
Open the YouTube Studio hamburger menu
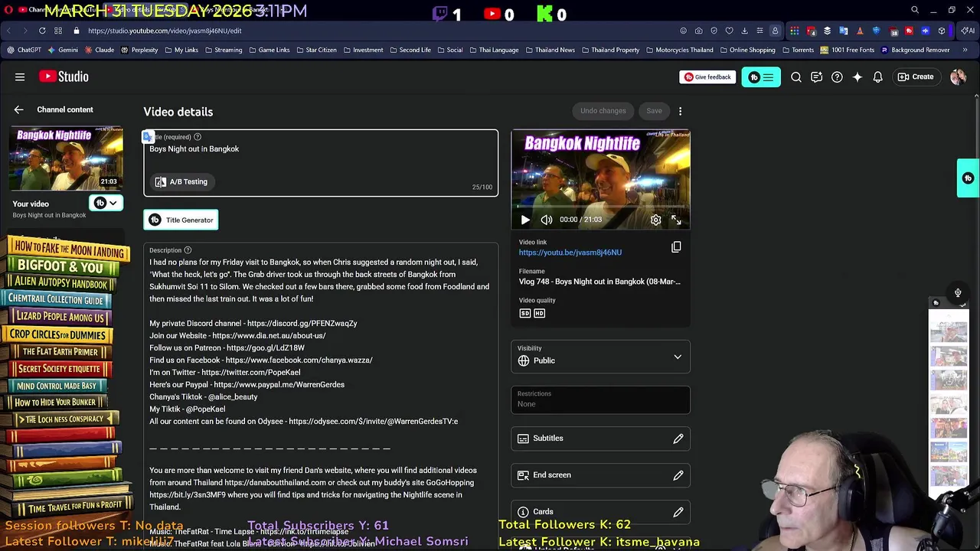(20, 77)
